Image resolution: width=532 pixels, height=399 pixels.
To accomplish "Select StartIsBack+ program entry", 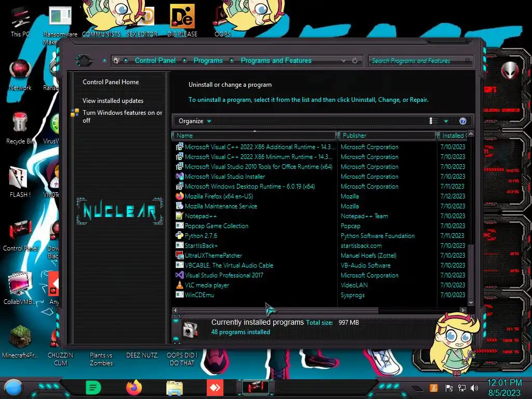I will click(320, 245).
